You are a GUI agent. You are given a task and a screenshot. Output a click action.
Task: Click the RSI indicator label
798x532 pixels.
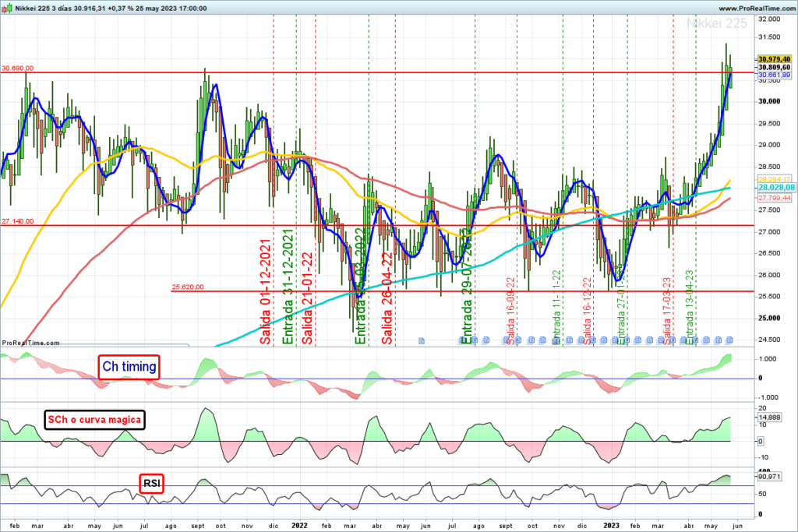152,483
